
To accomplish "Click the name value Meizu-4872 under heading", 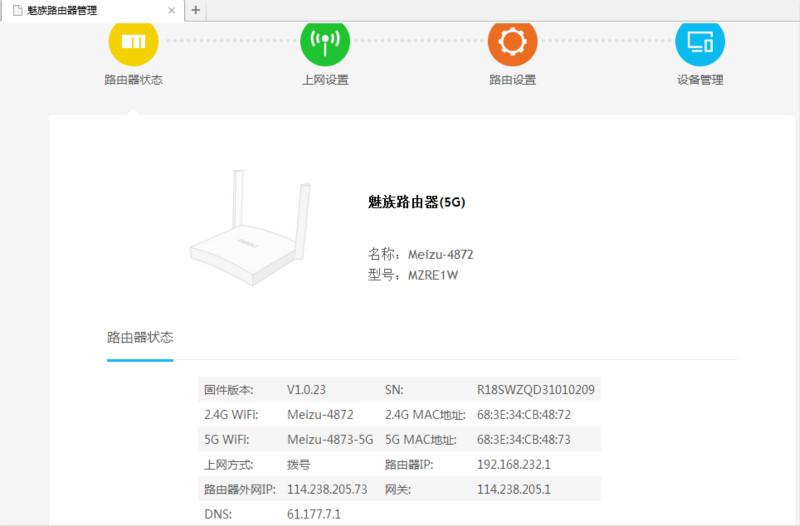I will coord(441,254).
